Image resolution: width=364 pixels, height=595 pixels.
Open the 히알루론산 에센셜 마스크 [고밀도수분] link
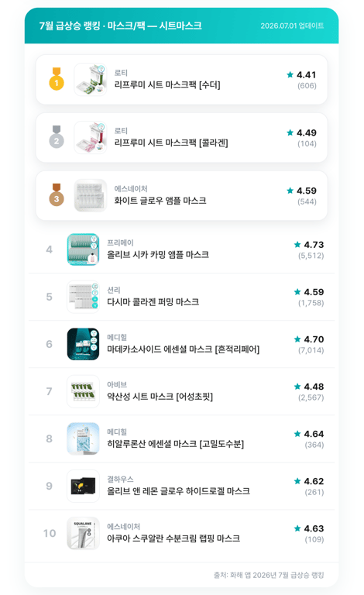(x=175, y=444)
